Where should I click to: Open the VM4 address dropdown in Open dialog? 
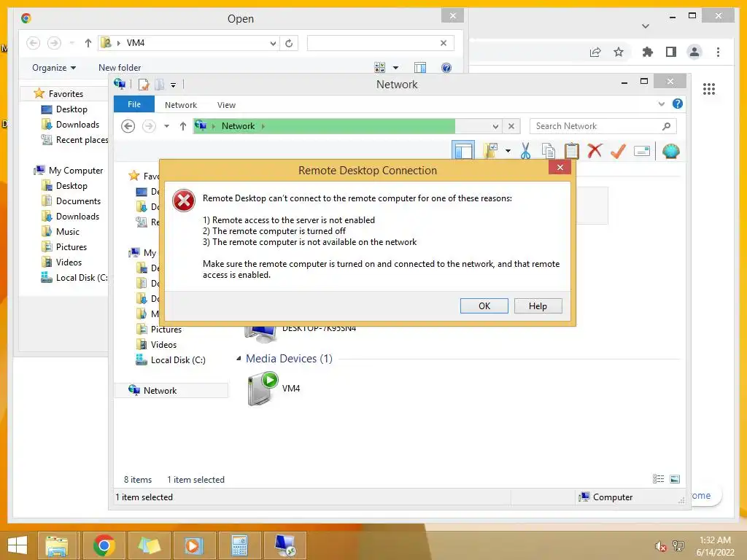[273, 43]
